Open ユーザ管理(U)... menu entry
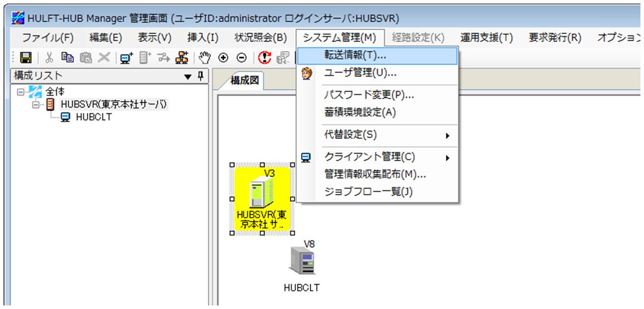This screenshot has width=644, height=309. point(360,73)
